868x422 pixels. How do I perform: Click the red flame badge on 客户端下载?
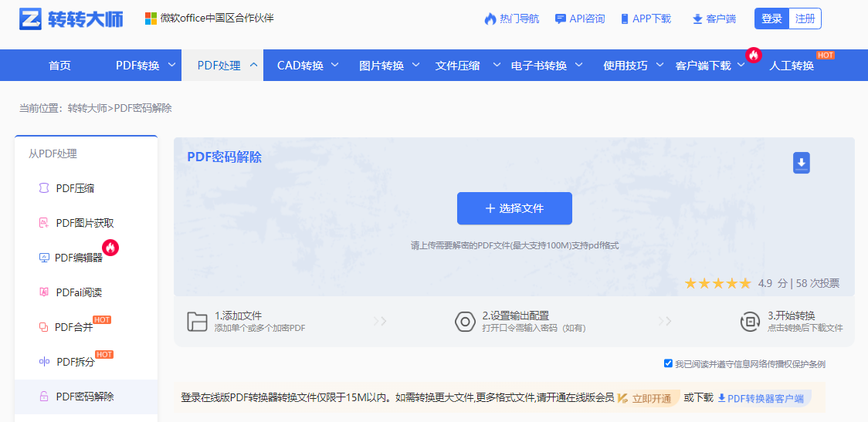754,54
